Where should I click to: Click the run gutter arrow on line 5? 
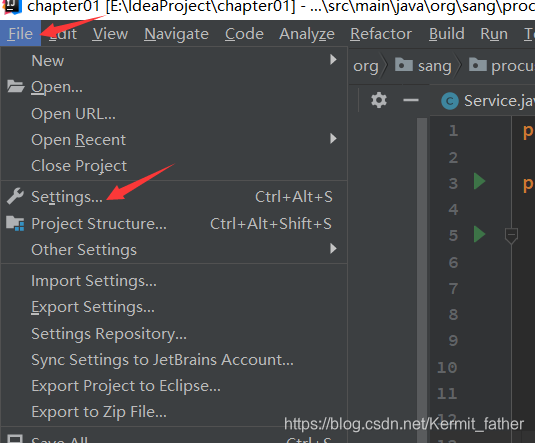(479, 234)
